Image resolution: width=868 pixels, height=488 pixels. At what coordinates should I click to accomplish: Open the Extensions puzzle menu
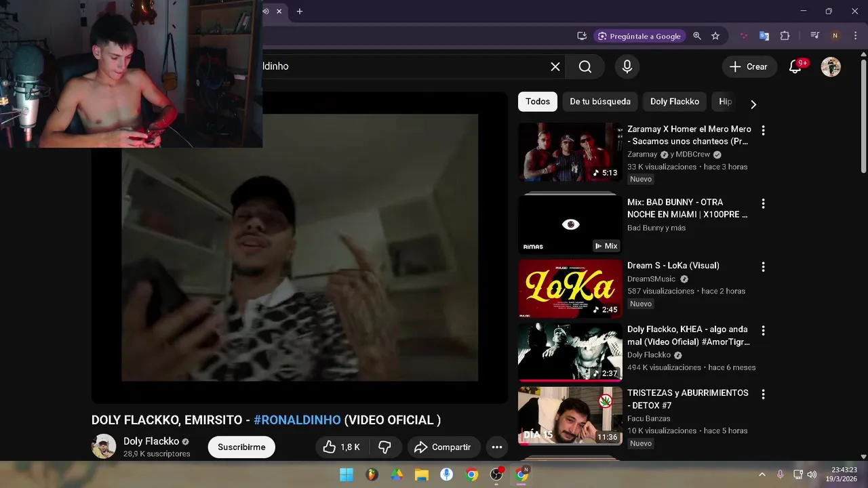click(x=785, y=36)
